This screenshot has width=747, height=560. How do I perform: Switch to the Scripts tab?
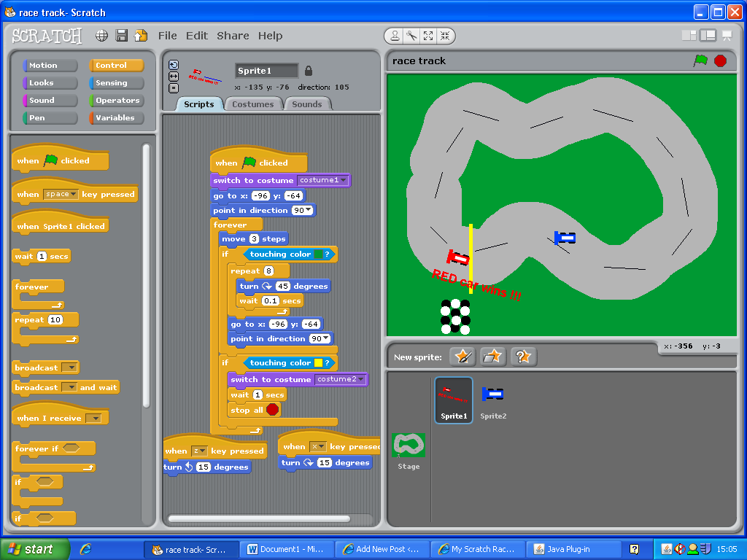pyautogui.click(x=199, y=104)
